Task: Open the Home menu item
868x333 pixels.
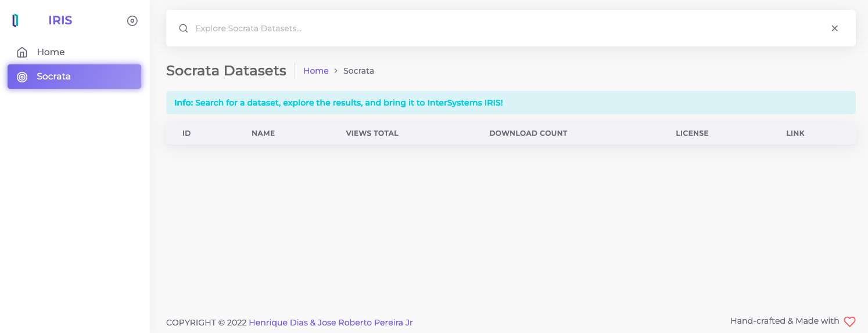Action: 74,52
